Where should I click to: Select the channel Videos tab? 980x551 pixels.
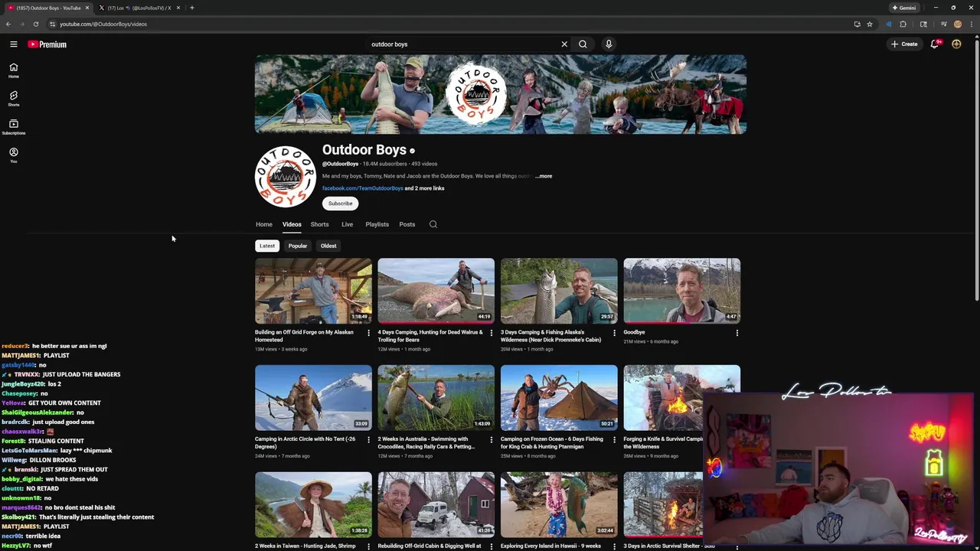[292, 224]
